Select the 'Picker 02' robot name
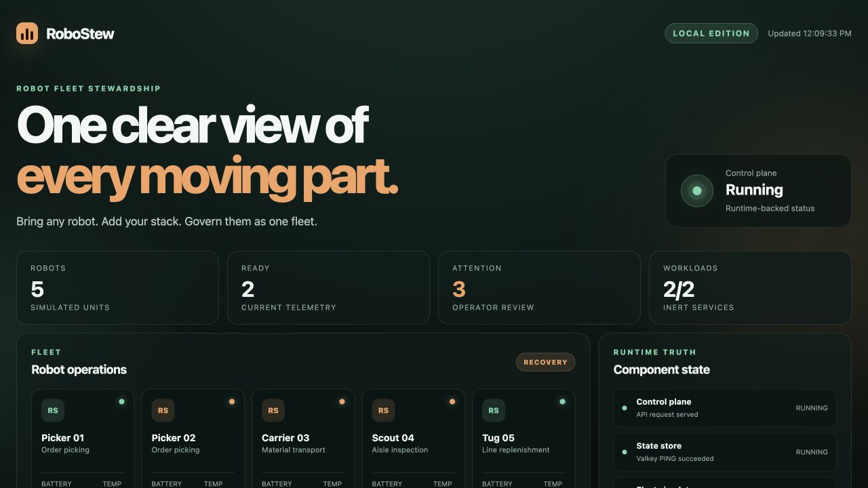Screen dimensions: 868x488 click(174, 438)
